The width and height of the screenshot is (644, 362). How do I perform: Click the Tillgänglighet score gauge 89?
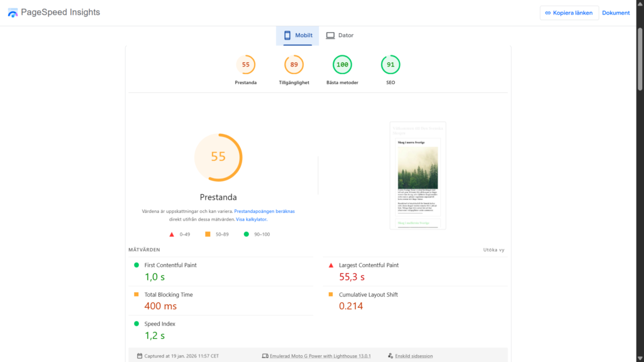click(294, 65)
